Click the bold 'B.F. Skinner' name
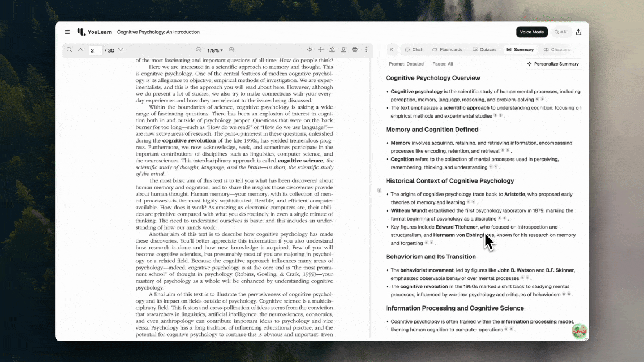The image size is (644, 362). point(560,270)
